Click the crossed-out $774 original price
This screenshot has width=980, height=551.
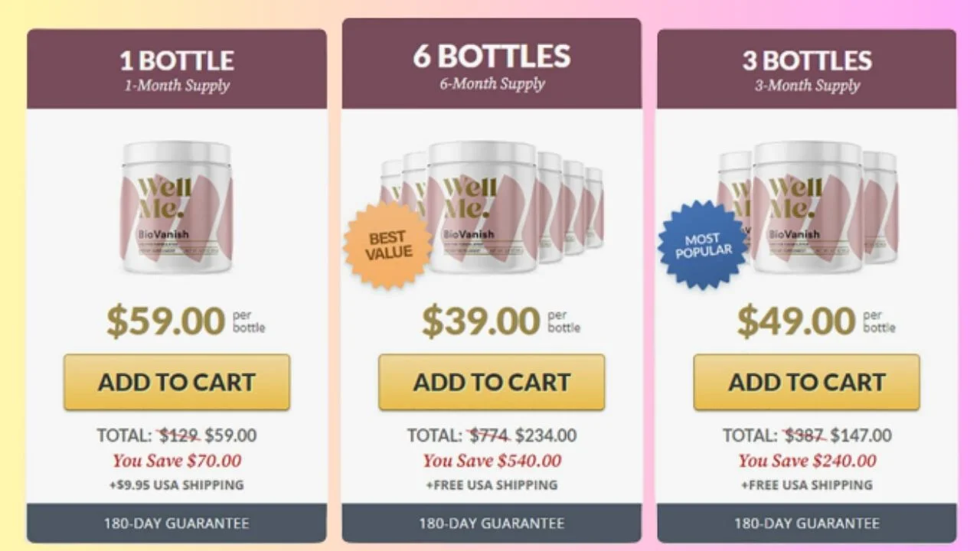(488, 435)
